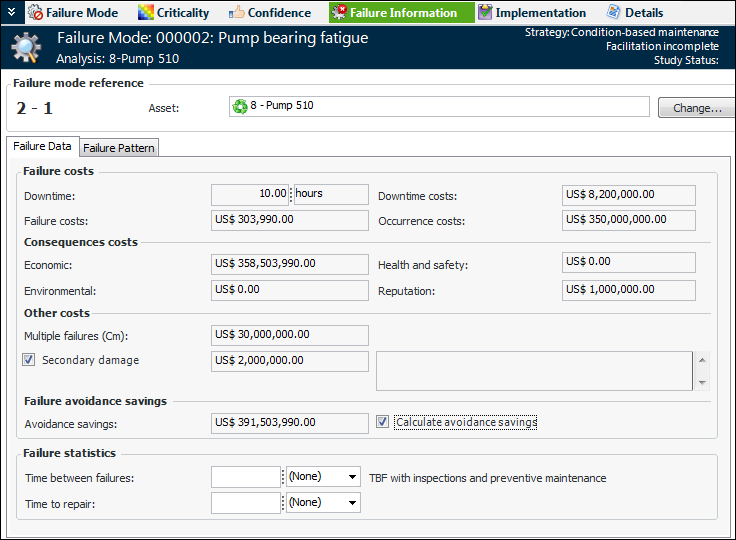Click the Environmental cost field

[290, 290]
